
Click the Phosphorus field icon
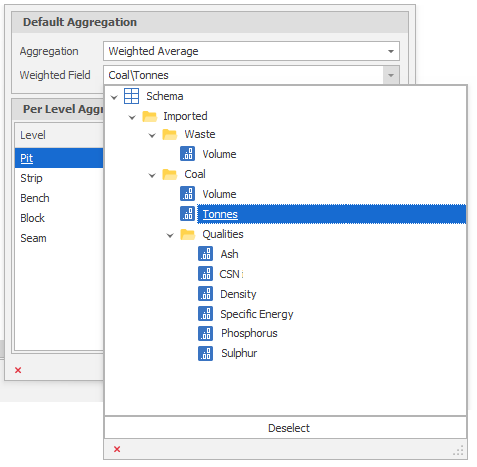pos(205,333)
